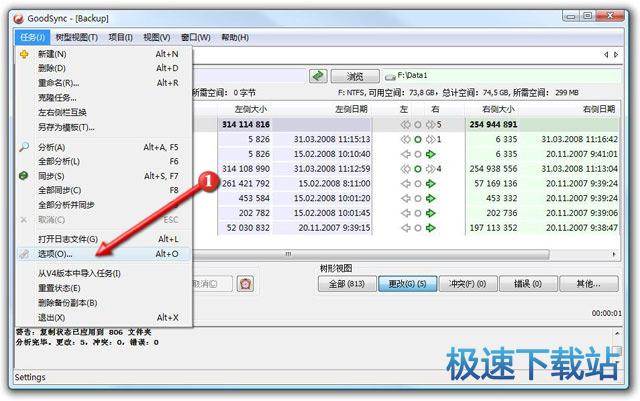Screen dimensions: 640x401
Task: Select the left size cell 314 114 816
Action: 246,125
